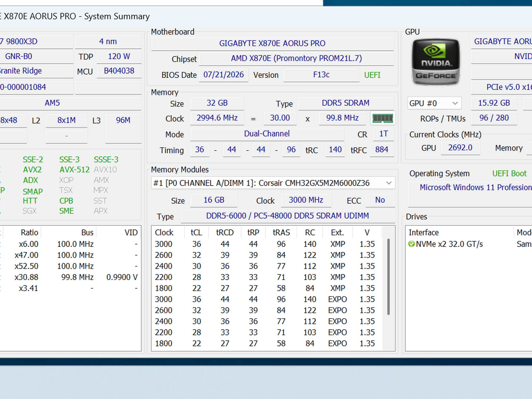The height and width of the screenshot is (399, 532).
Task: Click the 0.9900 V VID value
Action: (122, 277)
